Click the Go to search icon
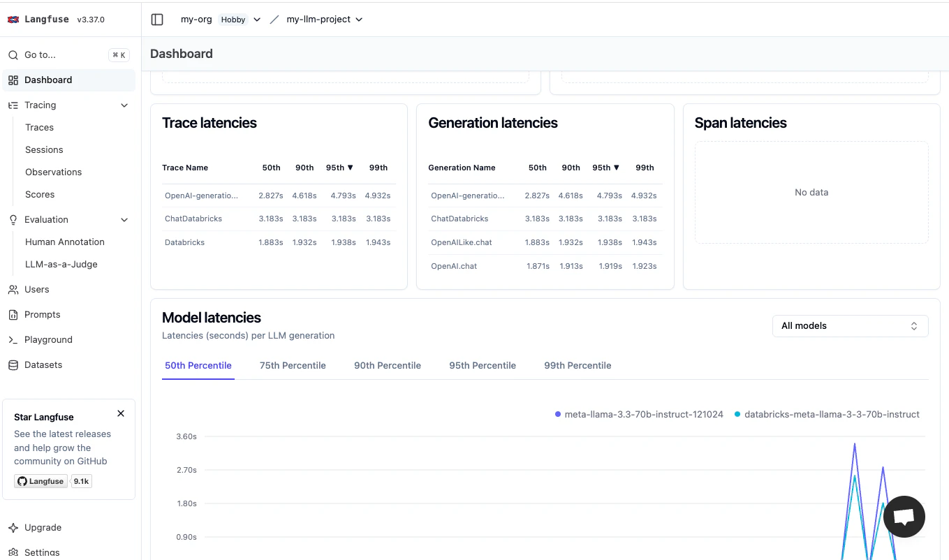This screenshot has width=949, height=560. pos(13,55)
